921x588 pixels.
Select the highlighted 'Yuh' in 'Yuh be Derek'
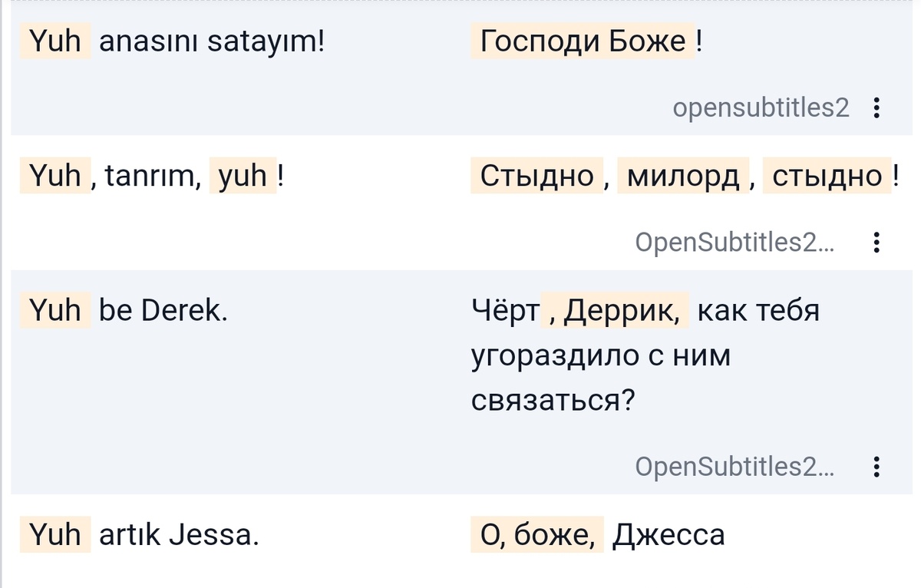(x=54, y=310)
